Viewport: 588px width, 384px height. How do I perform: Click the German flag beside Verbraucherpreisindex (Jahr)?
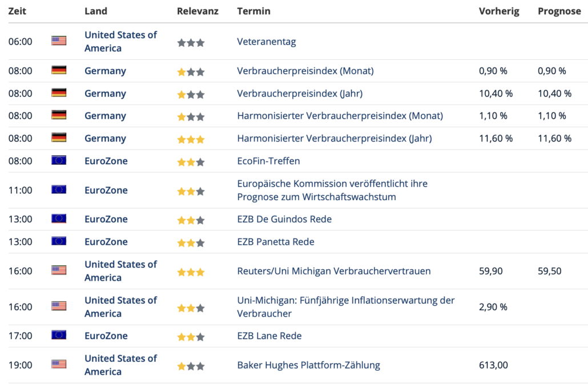coord(59,92)
